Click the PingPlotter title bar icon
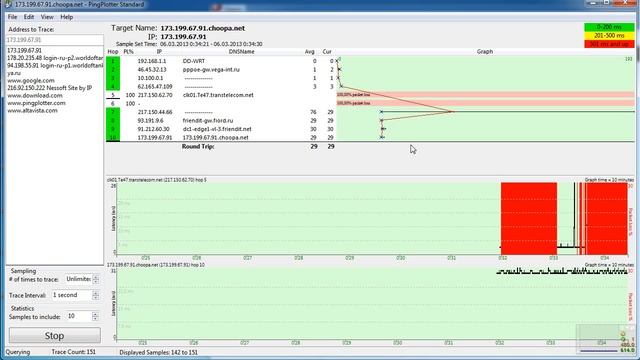Viewport: 640px width, 360px height. click(8, 4)
